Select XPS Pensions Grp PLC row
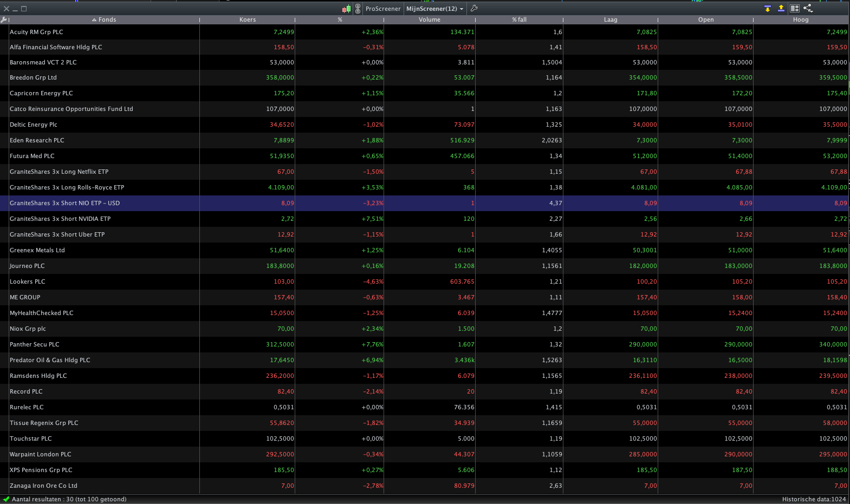This screenshot has width=850, height=504. pyautogui.click(x=424, y=470)
